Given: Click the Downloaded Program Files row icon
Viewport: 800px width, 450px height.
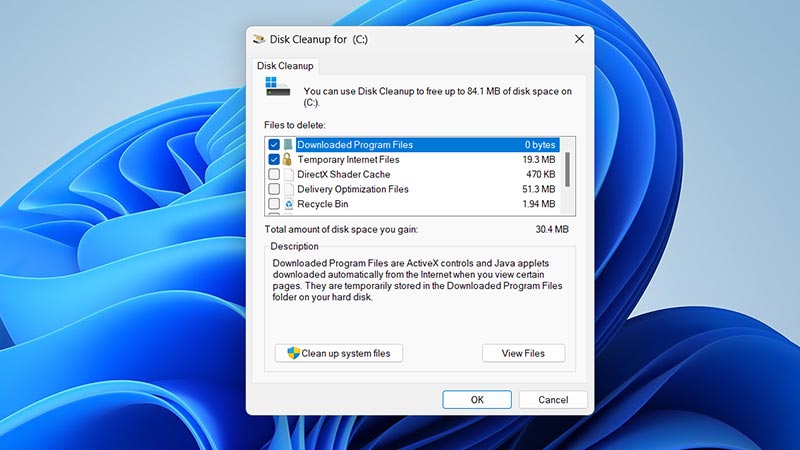Looking at the screenshot, I should (x=288, y=145).
